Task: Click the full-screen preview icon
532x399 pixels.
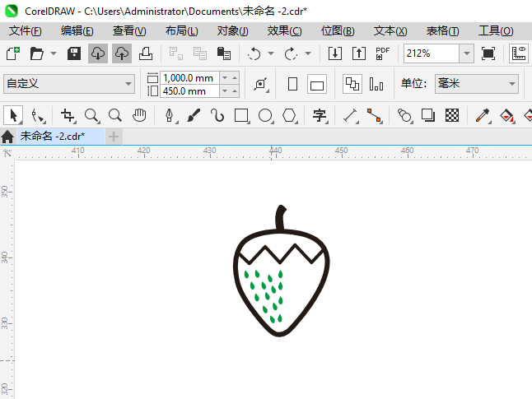Action: [488, 53]
